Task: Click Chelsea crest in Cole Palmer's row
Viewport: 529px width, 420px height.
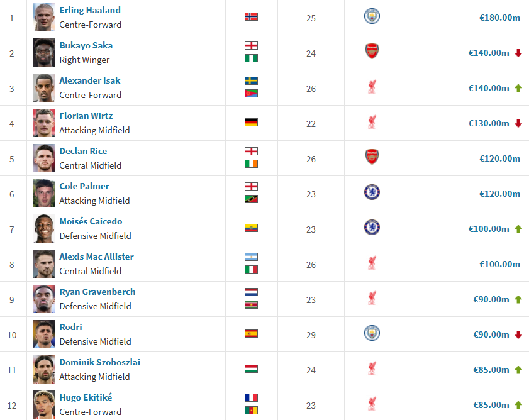Action: 372,193
